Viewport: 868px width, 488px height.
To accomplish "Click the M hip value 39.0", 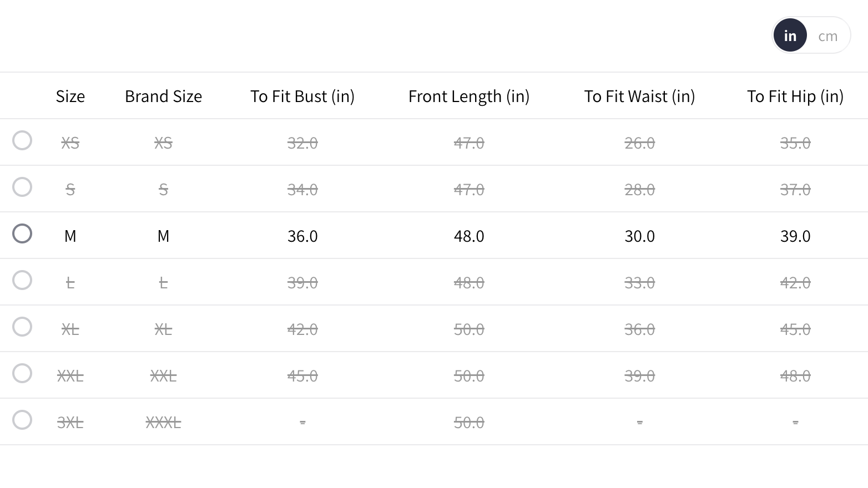I will pos(795,236).
